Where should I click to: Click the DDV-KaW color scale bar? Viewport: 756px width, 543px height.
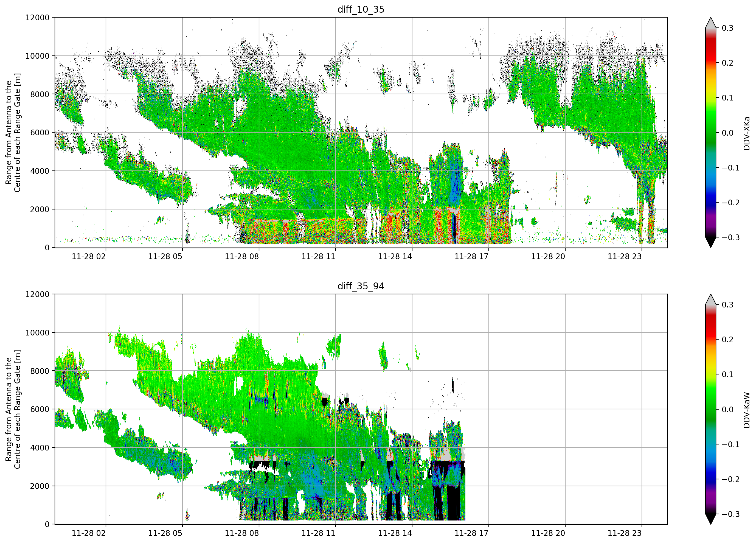pos(711,409)
